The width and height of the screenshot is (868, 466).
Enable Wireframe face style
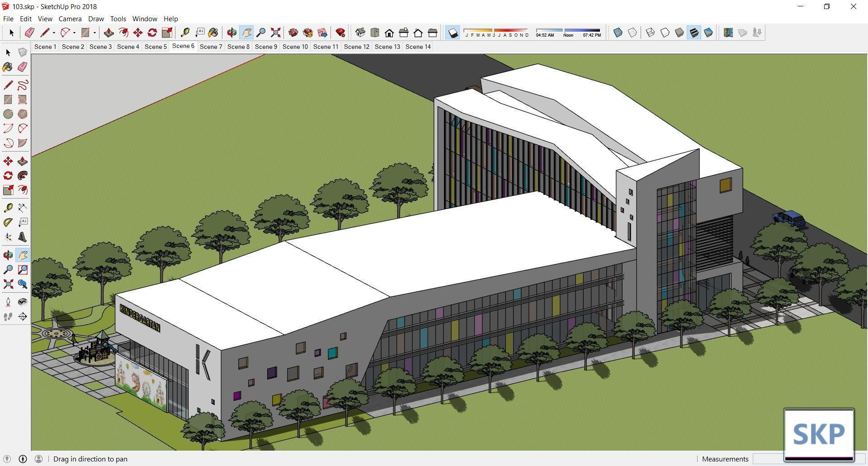(650, 33)
